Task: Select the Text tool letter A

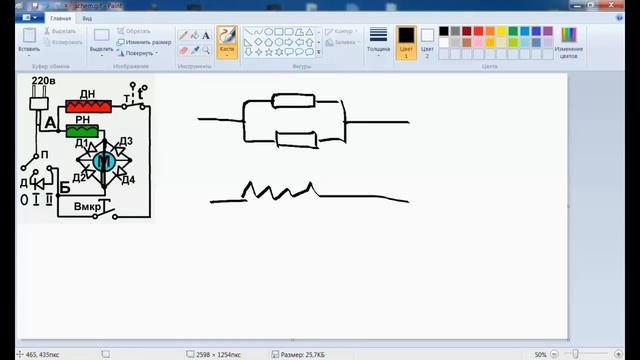Action: click(x=206, y=36)
